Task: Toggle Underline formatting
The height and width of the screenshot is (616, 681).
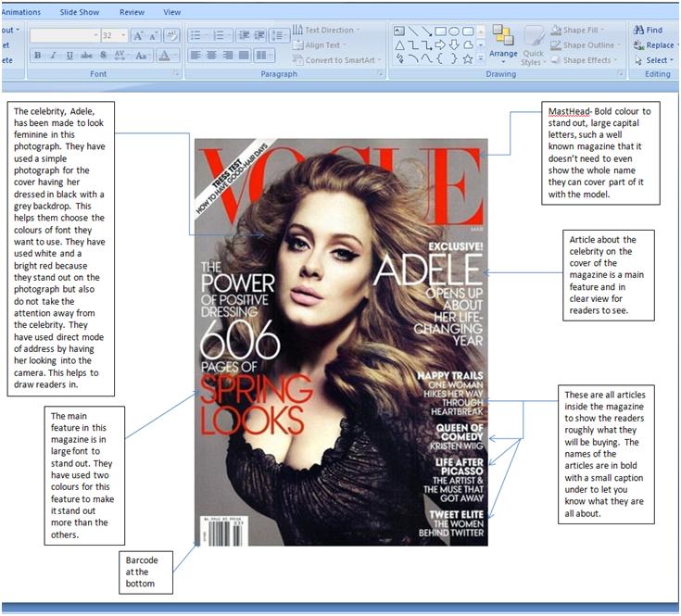Action: [x=69, y=56]
